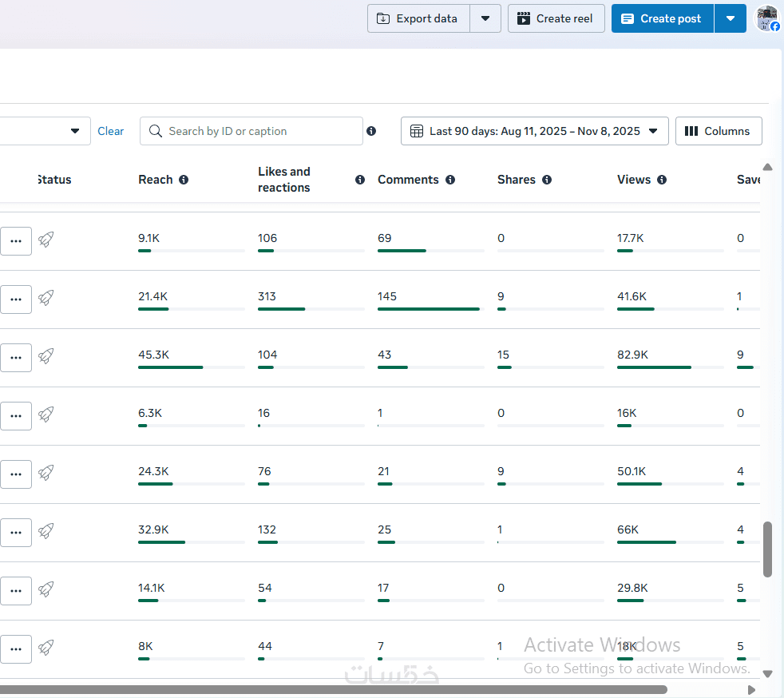Open three-dot menu for 32.9K reach row
This screenshot has height=698, width=784.
click(x=15, y=532)
